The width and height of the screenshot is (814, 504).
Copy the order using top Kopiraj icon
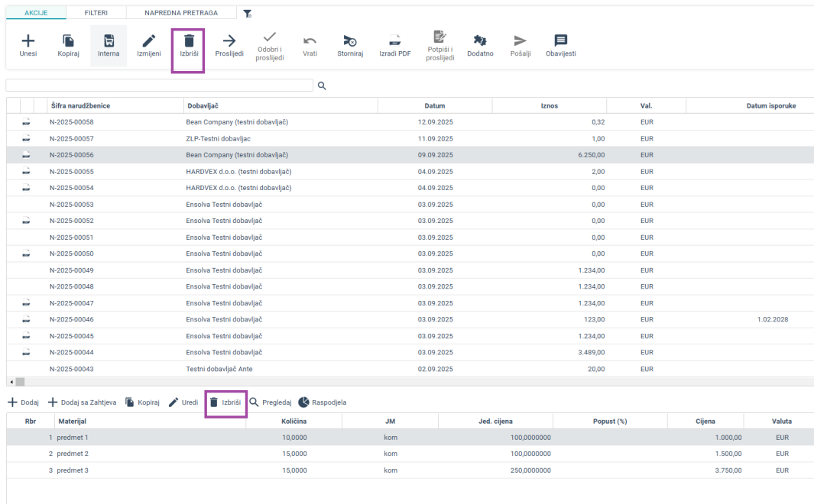[x=68, y=41]
